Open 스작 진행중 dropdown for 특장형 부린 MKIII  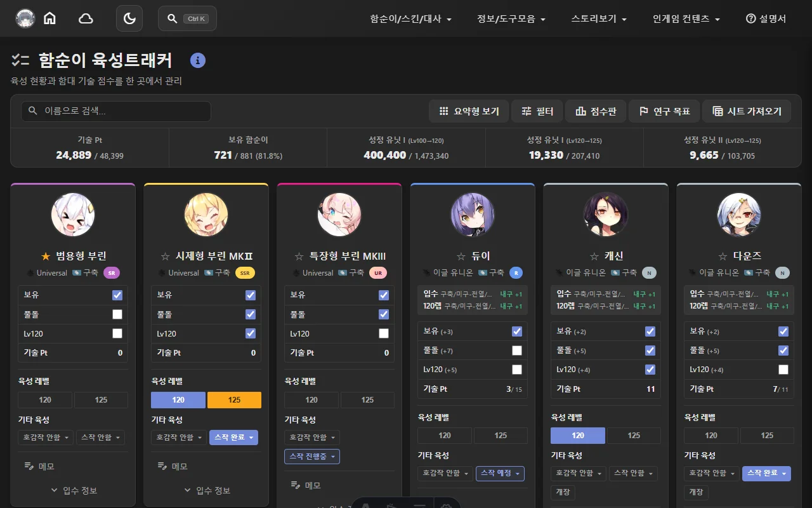pos(312,457)
